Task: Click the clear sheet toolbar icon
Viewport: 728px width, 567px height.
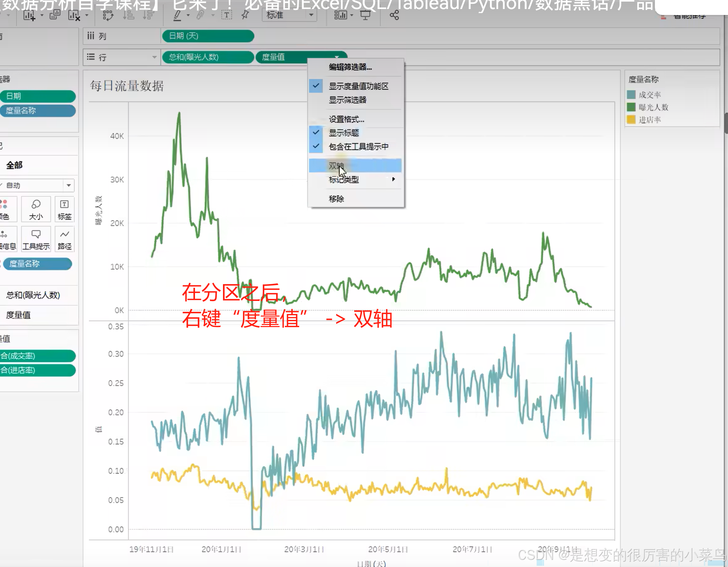Action: [74, 15]
